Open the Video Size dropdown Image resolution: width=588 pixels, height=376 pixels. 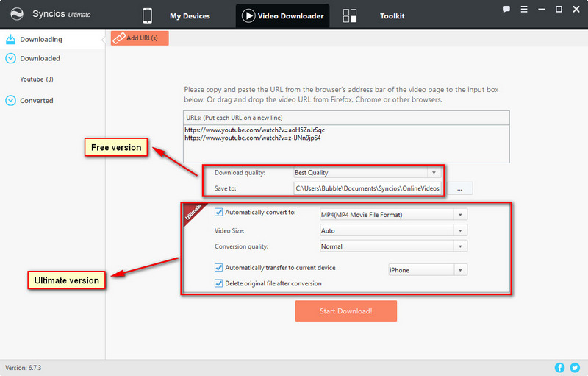(x=461, y=230)
